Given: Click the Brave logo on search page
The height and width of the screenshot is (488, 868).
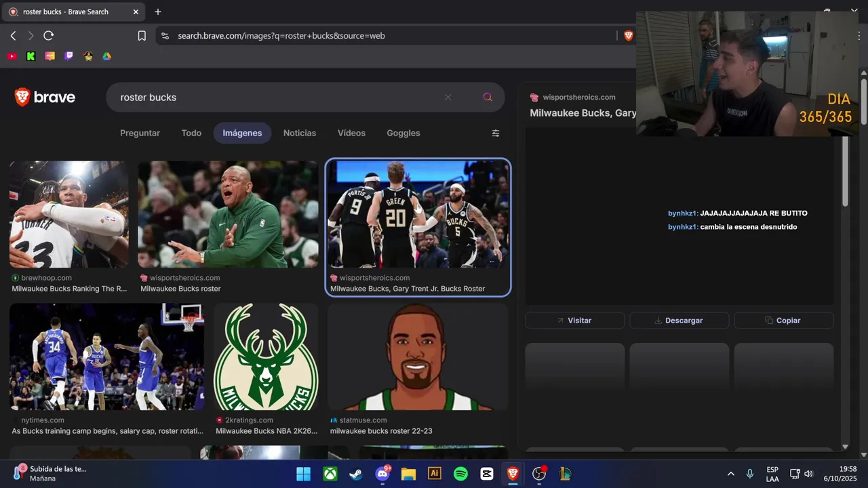Looking at the screenshot, I should point(45,98).
